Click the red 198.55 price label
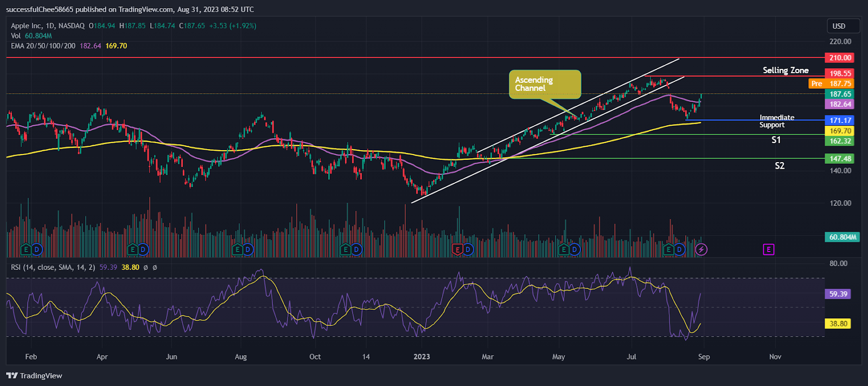The image size is (868, 386). point(840,73)
